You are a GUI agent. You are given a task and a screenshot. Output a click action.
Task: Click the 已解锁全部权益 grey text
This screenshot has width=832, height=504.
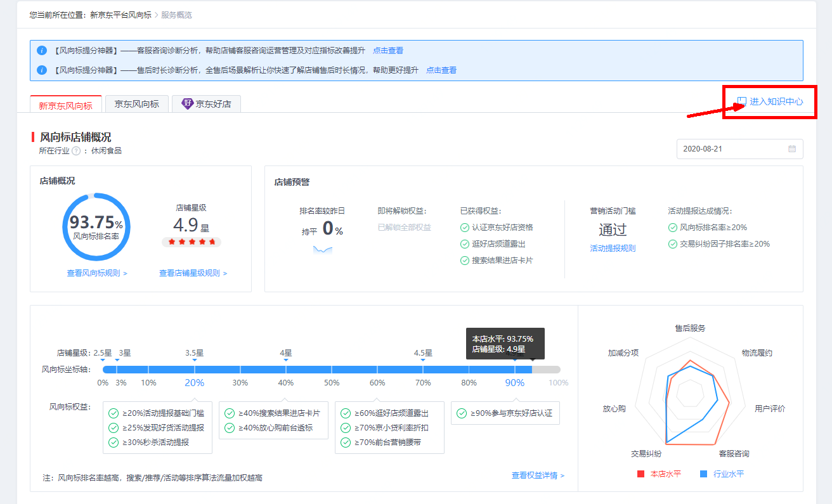click(405, 228)
